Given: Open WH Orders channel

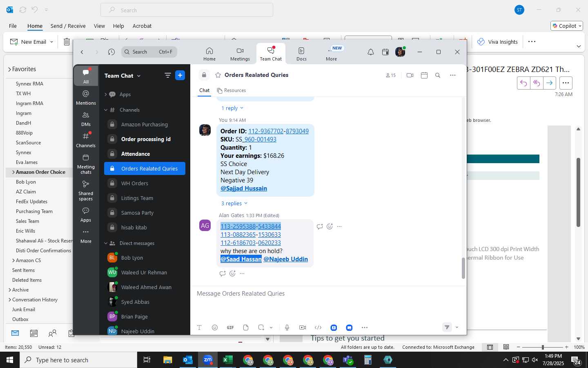Looking at the screenshot, I should pos(145,183).
